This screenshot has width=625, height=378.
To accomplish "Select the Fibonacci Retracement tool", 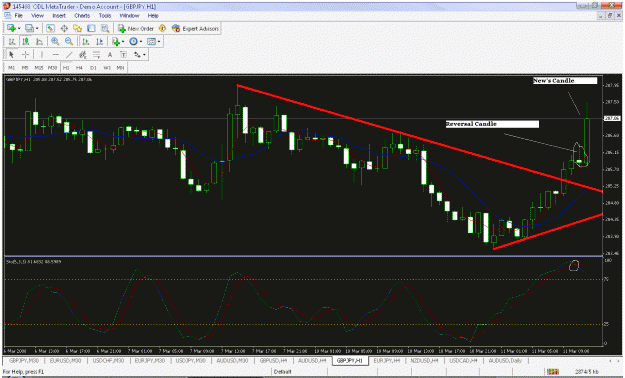I will pos(96,55).
